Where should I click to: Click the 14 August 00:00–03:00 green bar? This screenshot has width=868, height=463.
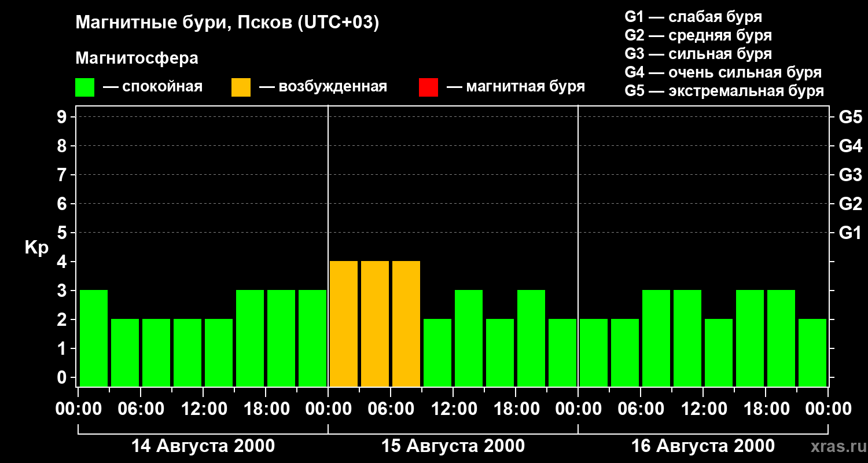94,338
